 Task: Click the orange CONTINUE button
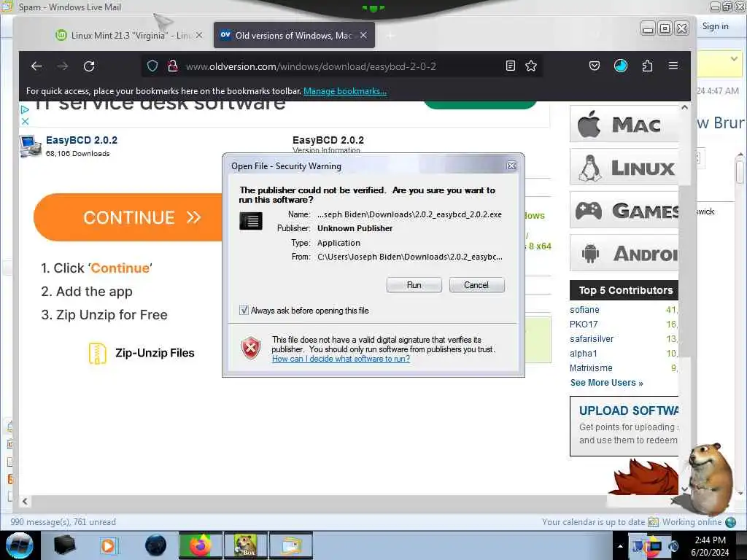point(128,217)
